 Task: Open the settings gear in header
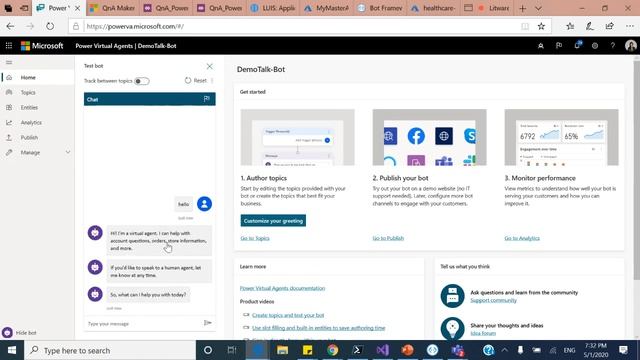595,46
